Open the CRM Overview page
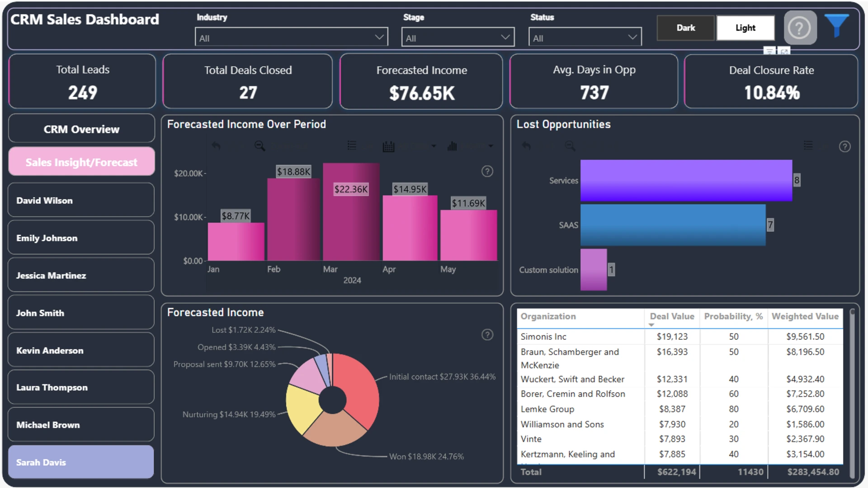 click(x=81, y=129)
